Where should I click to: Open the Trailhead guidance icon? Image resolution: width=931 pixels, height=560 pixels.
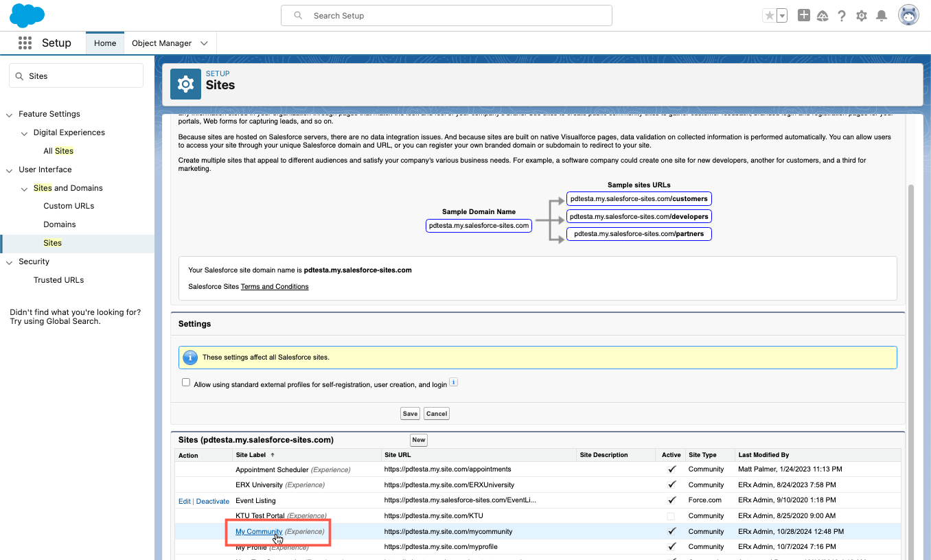(823, 16)
